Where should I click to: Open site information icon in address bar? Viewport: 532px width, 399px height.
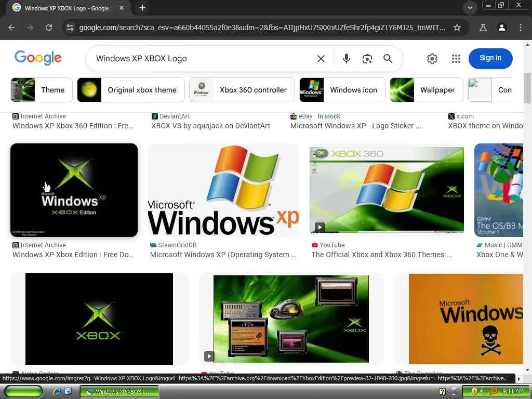(70, 28)
